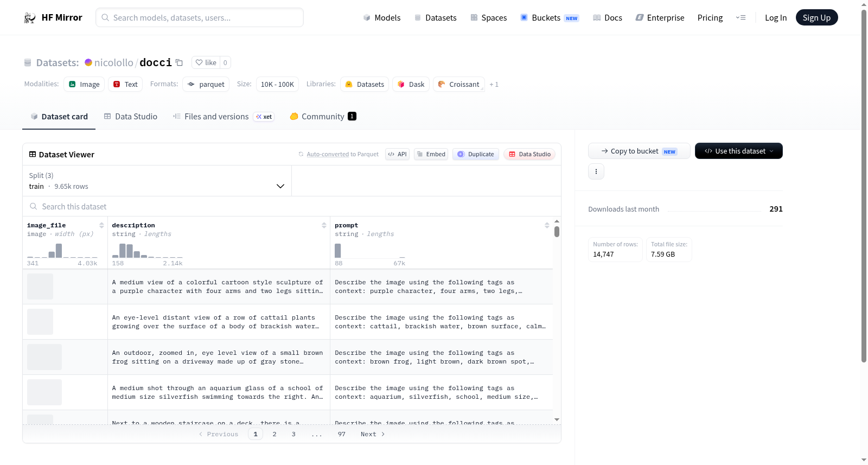
Task: Open the nicolollo profile link
Action: [x=114, y=62]
